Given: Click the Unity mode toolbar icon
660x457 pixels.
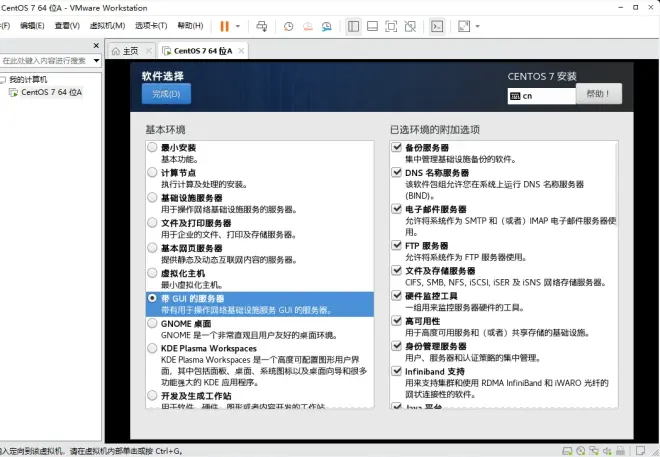Looking at the screenshot, I should pos(410,27).
